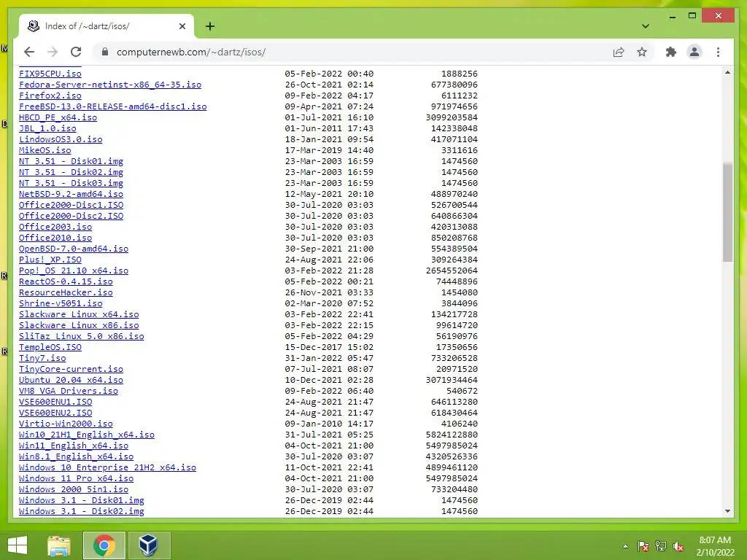The image size is (747, 560).
Task: Open a new browser tab
Action: (209, 26)
